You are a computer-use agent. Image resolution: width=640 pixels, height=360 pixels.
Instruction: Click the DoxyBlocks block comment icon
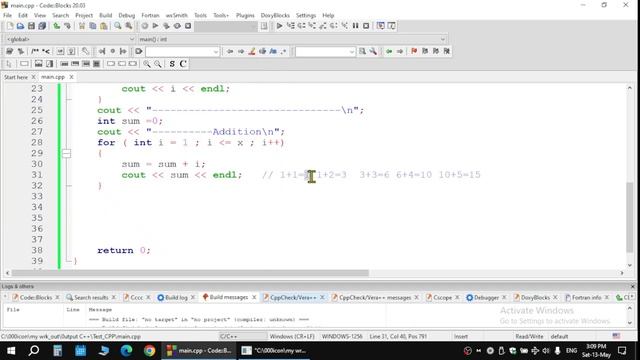click(x=35, y=51)
